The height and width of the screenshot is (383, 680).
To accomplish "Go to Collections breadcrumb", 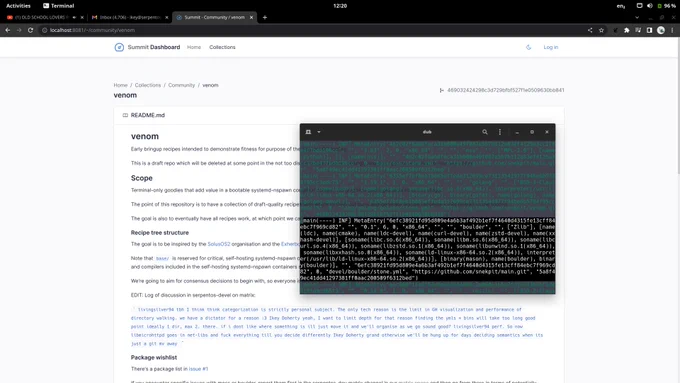I will coord(147,85).
